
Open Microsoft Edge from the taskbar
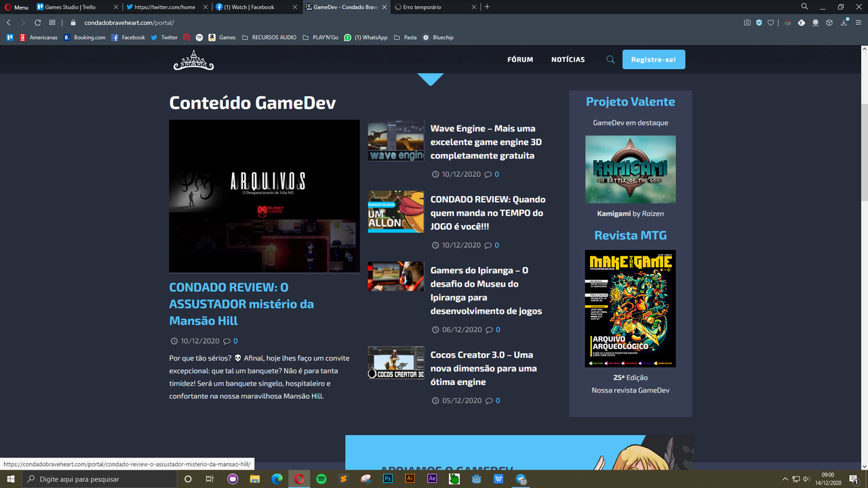277,479
